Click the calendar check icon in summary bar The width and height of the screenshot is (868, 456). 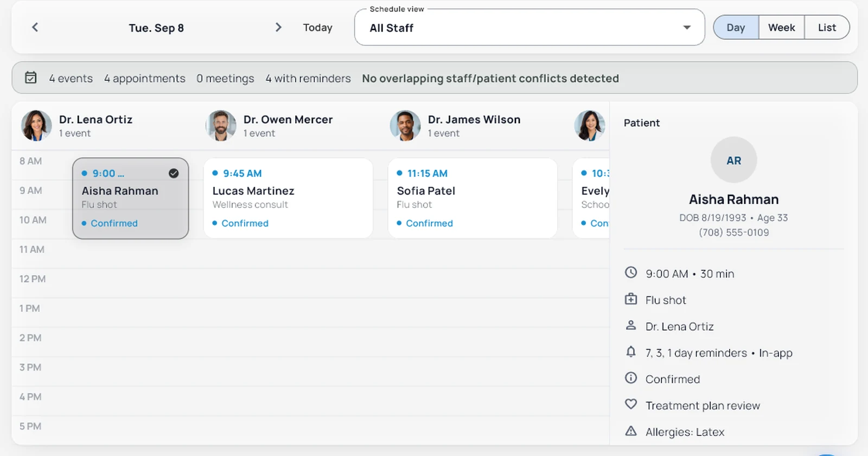click(x=31, y=78)
